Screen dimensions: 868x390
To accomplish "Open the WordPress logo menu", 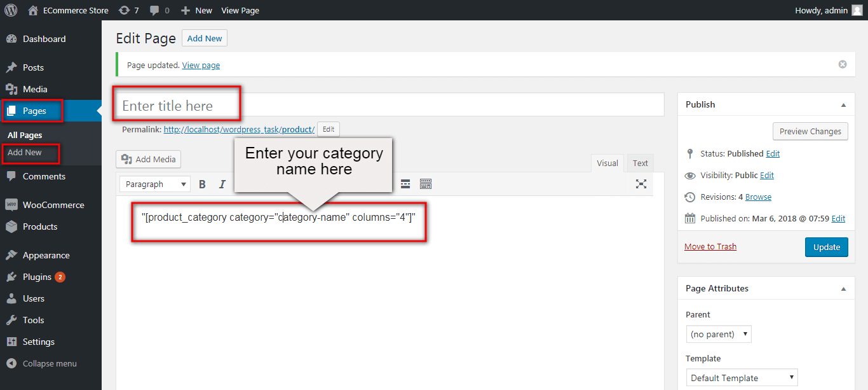I will [x=11, y=10].
